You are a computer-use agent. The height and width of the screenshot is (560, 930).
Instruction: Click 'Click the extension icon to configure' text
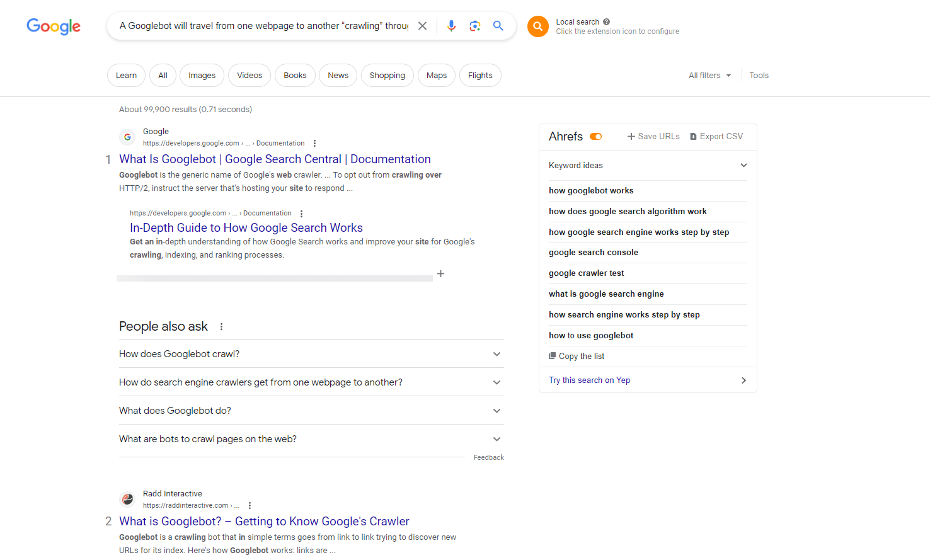pyautogui.click(x=617, y=31)
